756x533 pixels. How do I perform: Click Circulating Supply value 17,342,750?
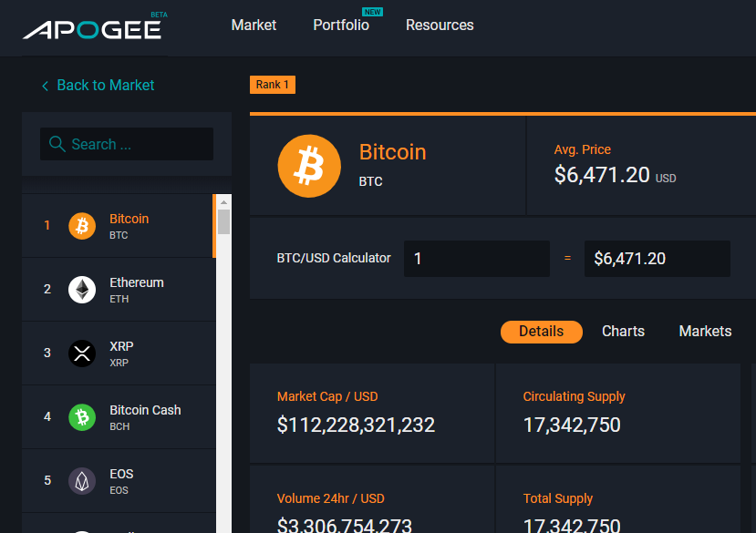[572, 425]
